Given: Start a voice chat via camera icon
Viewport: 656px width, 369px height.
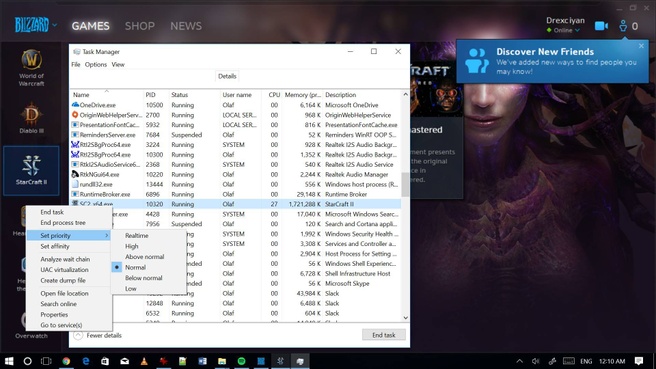Looking at the screenshot, I should [601, 26].
